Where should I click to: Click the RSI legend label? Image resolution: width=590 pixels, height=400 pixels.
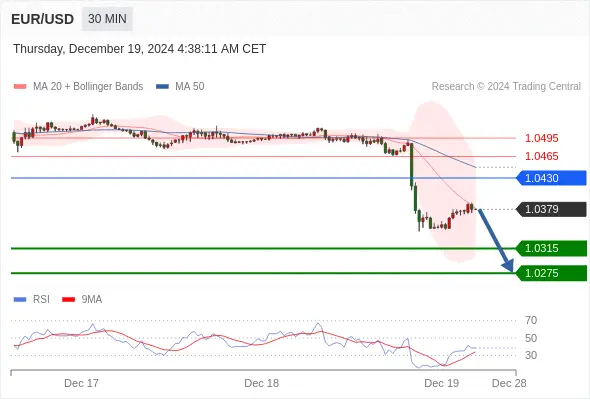[41, 300]
